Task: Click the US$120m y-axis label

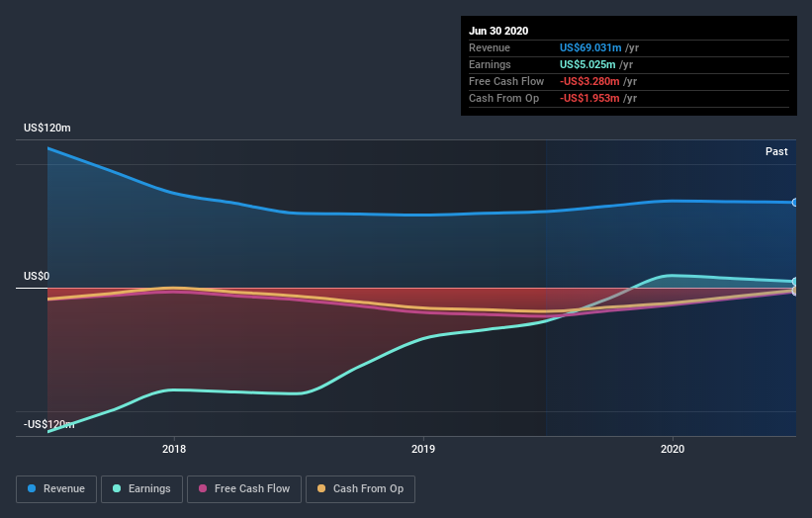Action: tap(47, 128)
